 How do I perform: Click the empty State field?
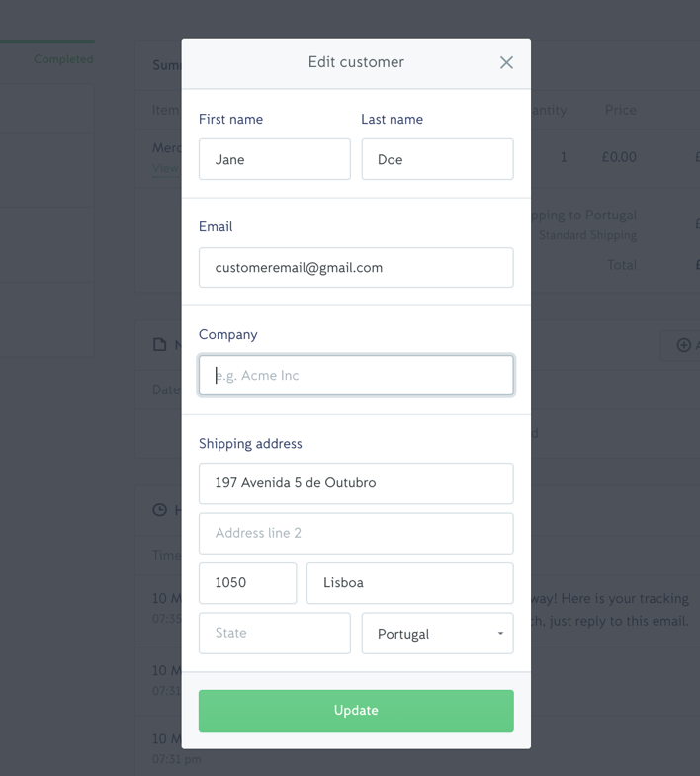(x=274, y=634)
